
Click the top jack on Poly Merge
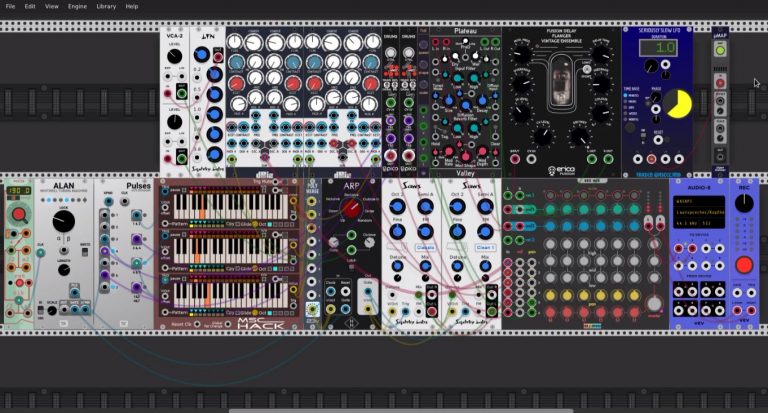tap(312, 201)
